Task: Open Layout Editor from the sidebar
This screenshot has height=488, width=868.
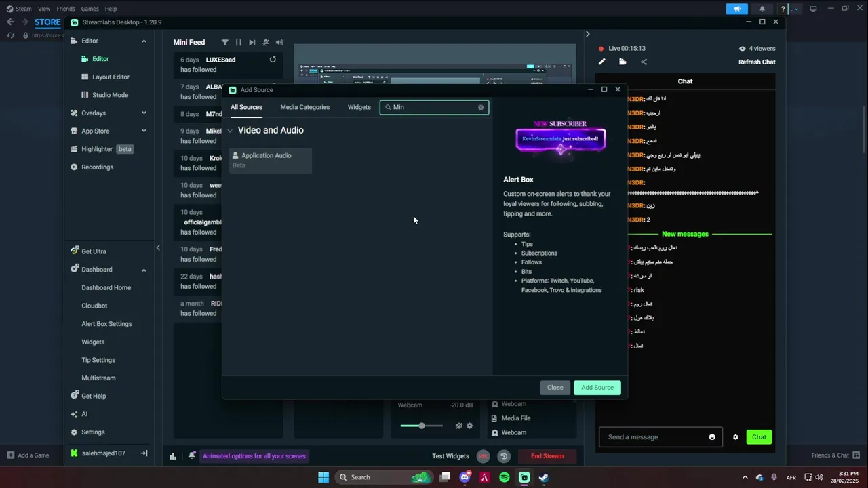Action: pos(109,77)
